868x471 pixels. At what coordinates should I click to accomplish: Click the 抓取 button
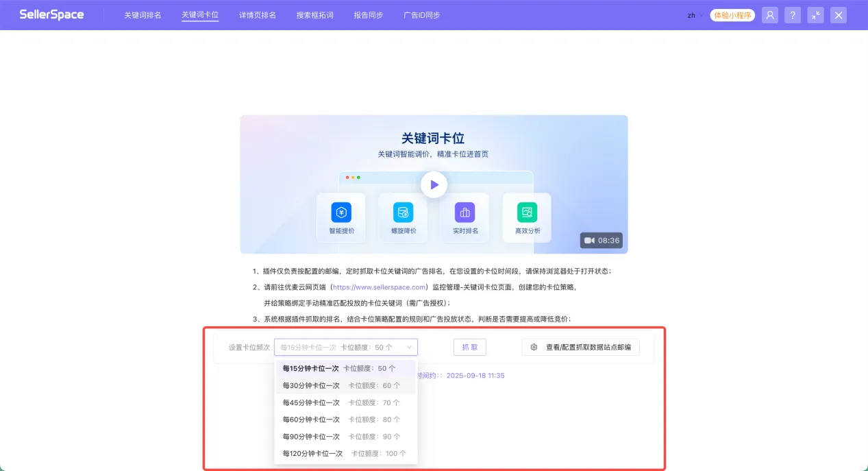469,347
